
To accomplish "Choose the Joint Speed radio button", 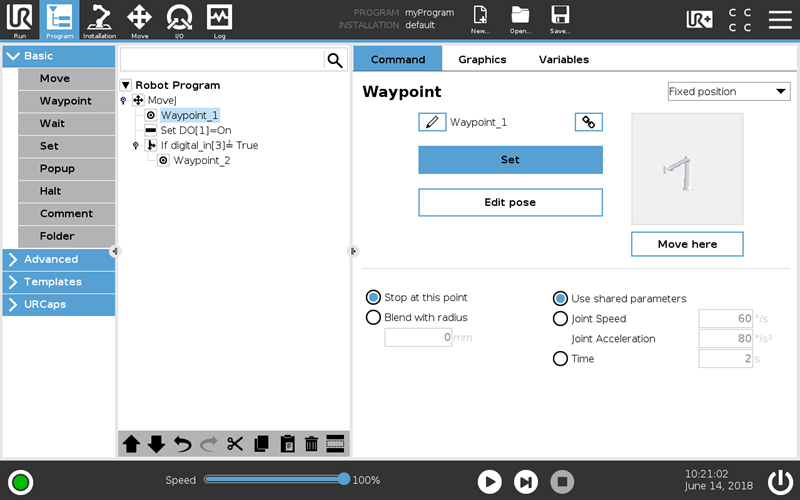I will pyautogui.click(x=560, y=319).
